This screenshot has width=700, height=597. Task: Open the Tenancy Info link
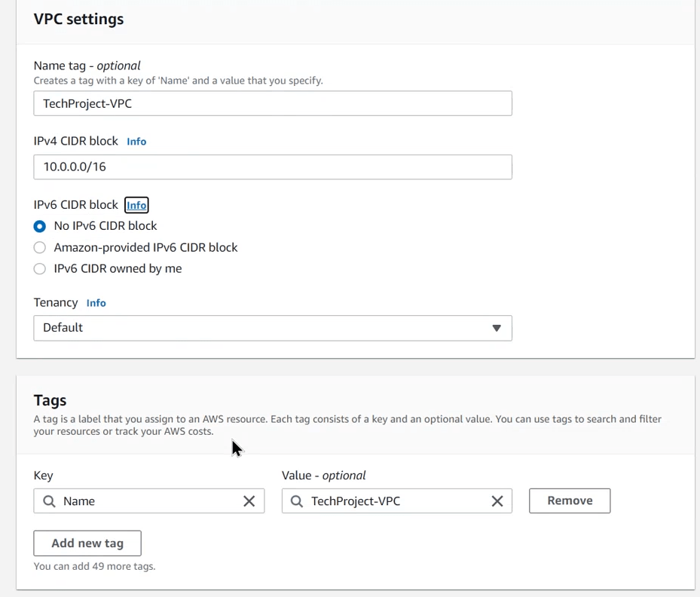coord(96,303)
